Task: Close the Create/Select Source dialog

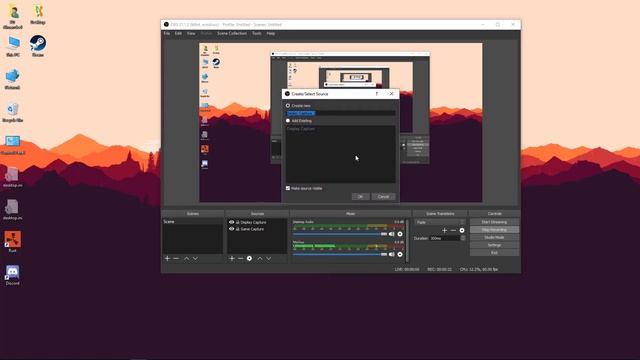Action: coord(391,94)
